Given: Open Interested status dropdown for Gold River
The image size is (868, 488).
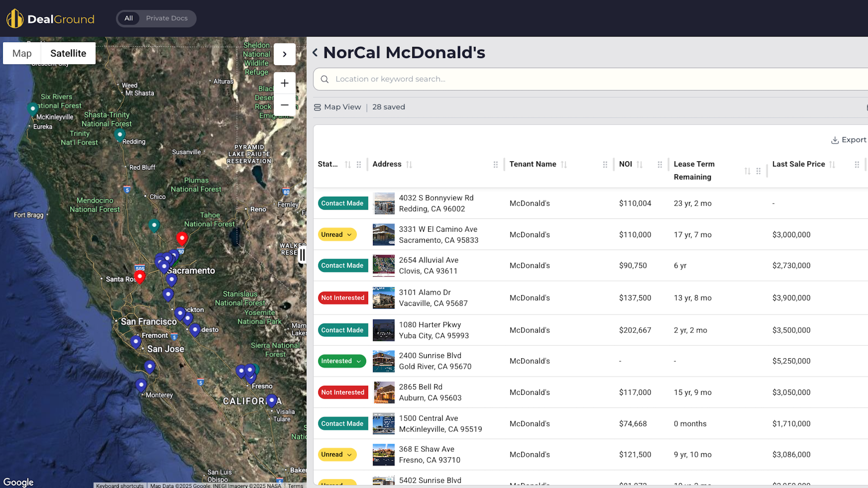Looking at the screenshot, I should (341, 361).
